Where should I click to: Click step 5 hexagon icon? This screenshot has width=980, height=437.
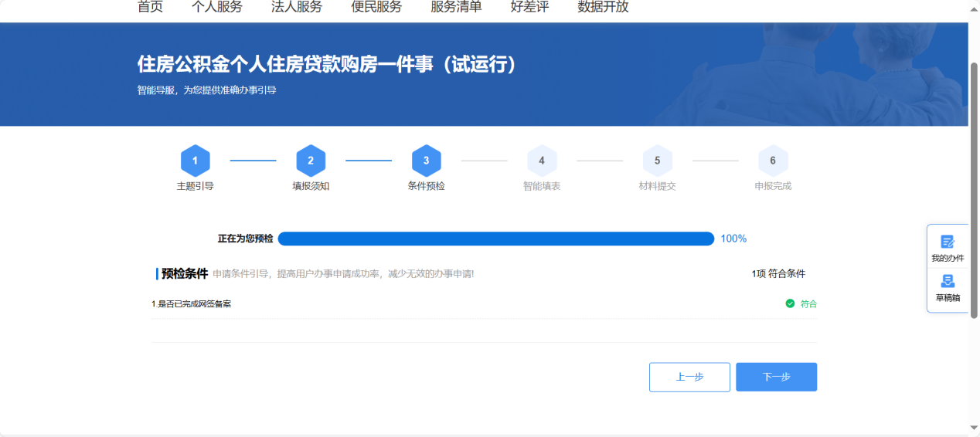(x=658, y=161)
